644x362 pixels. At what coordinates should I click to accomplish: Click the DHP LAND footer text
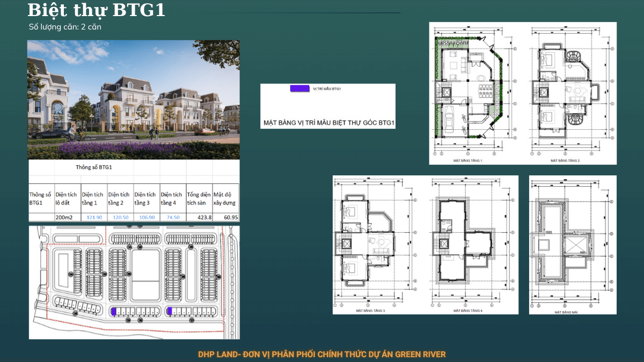click(322, 354)
